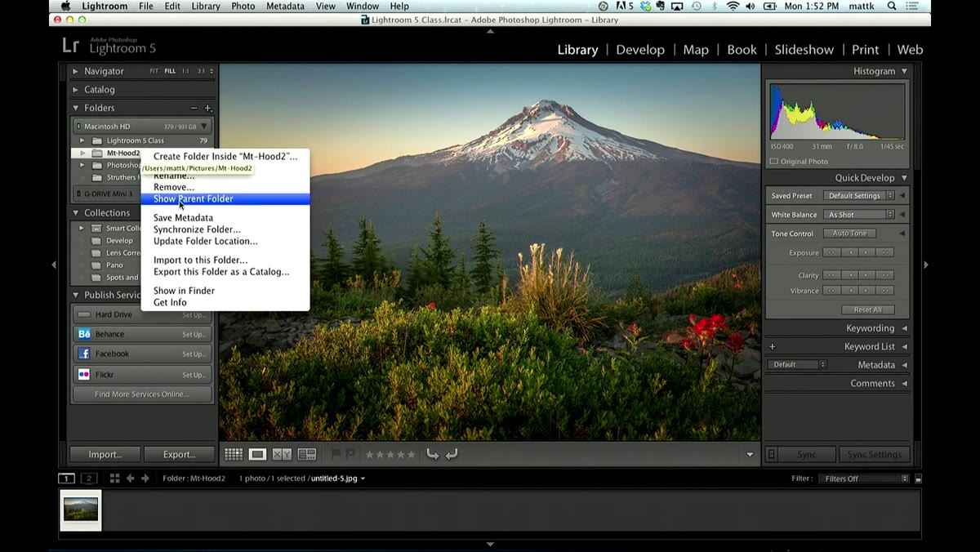Image resolution: width=980 pixels, height=552 pixels.
Task: Click minus icon in Folders panel header
Action: [194, 108]
